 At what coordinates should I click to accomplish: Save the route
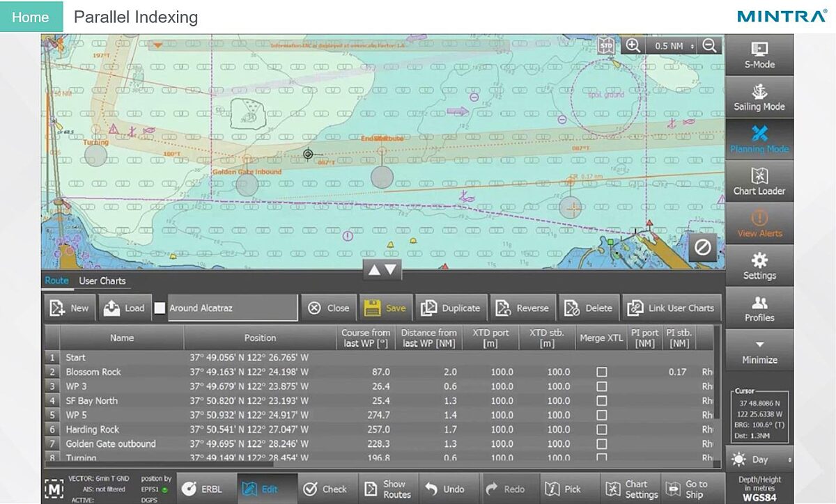(x=386, y=308)
